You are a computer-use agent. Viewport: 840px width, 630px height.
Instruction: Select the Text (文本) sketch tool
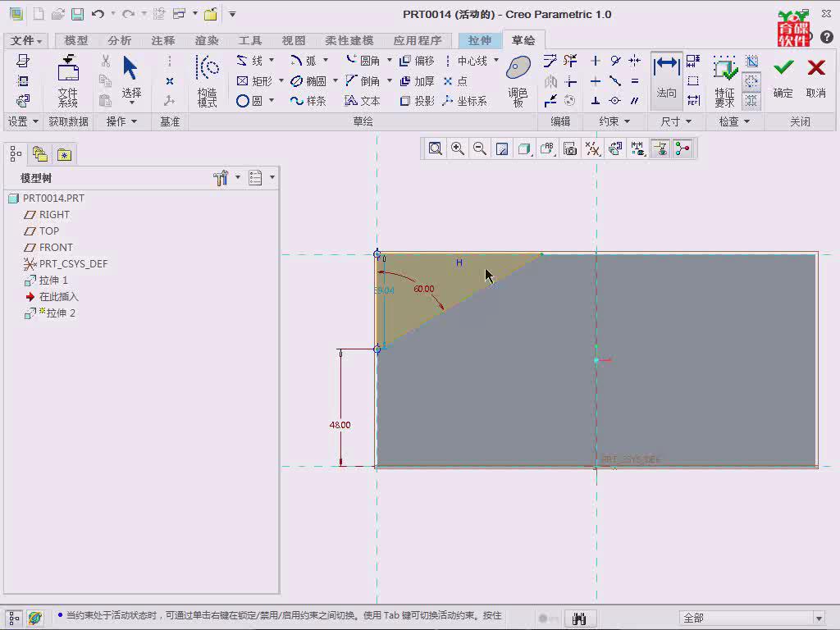pos(363,101)
